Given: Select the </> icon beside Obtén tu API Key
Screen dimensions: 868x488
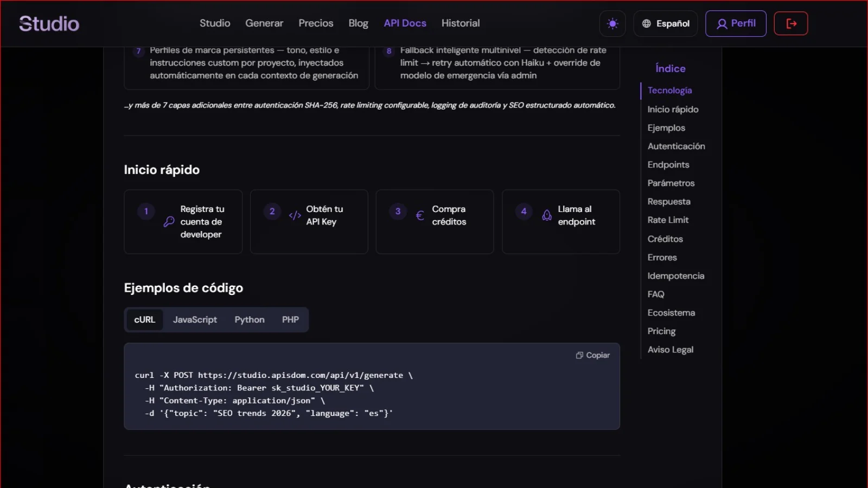Looking at the screenshot, I should [x=294, y=215].
